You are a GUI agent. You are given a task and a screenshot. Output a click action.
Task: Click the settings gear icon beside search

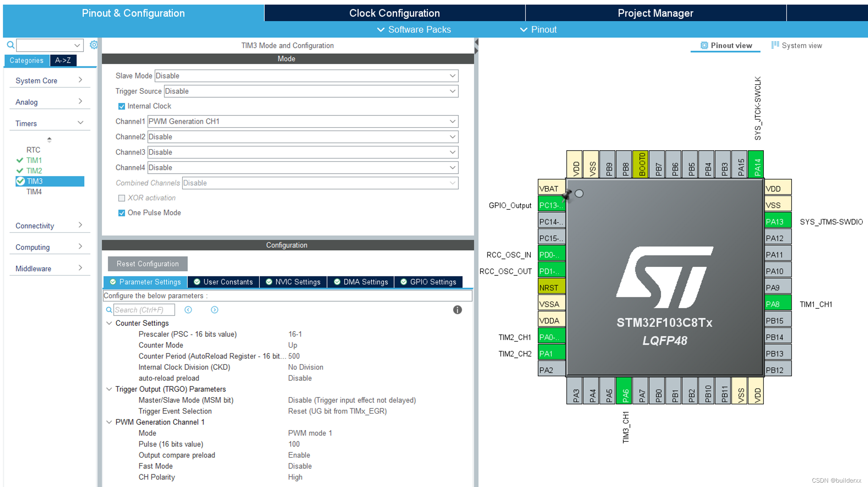tap(93, 45)
